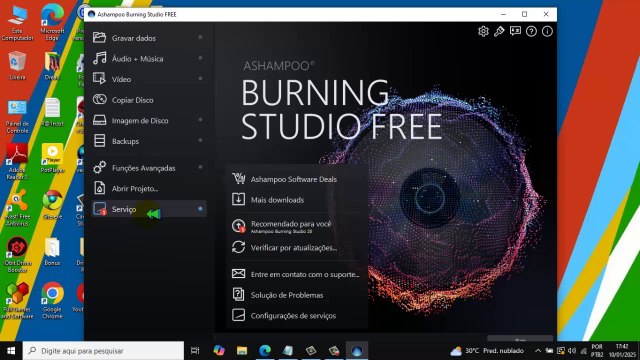Expand the Funções Avançadas submenu dot

tap(200, 167)
